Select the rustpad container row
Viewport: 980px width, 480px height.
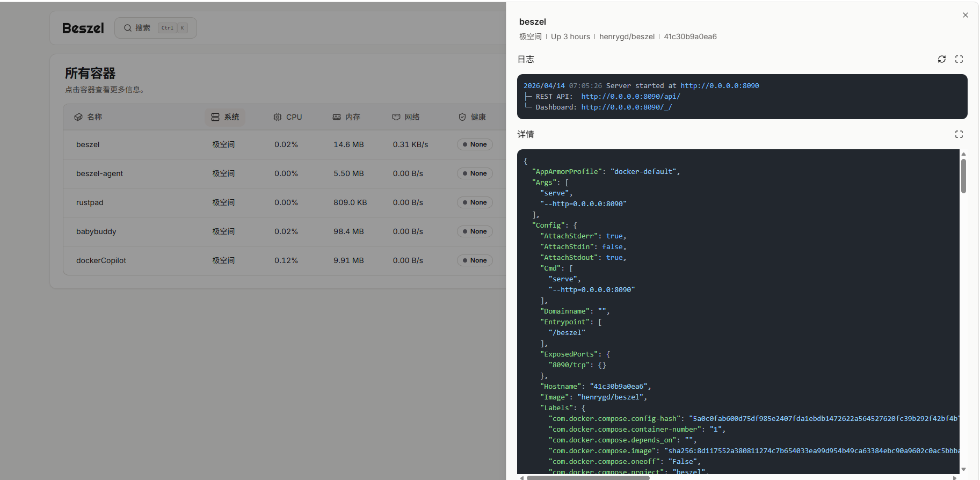pos(90,202)
